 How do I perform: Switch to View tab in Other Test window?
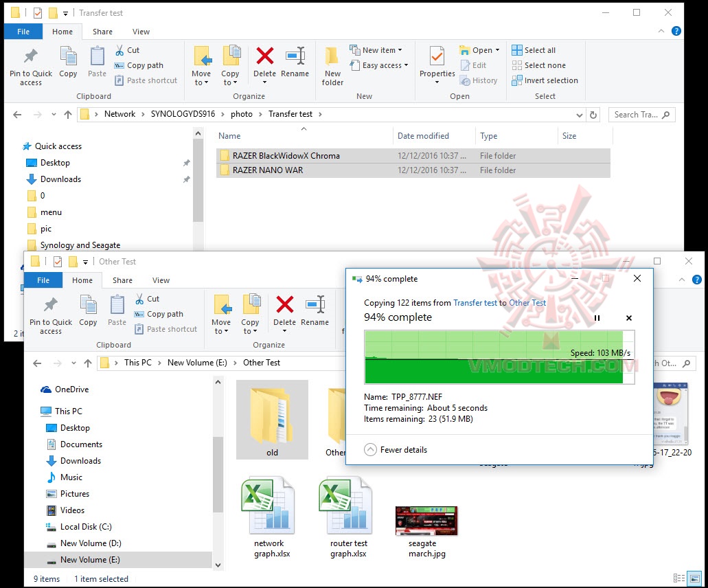161,280
